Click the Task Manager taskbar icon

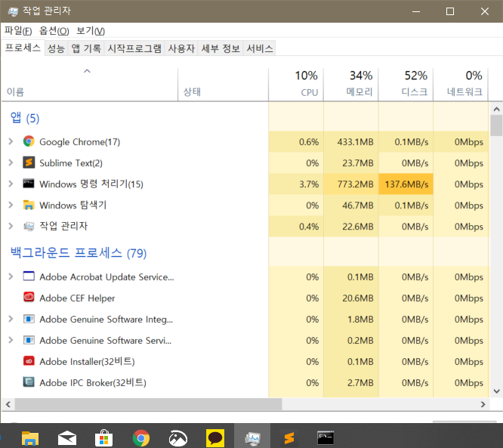(x=252, y=438)
